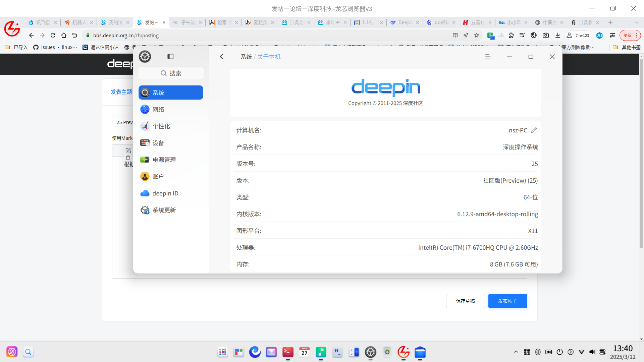
Task: Go to browser home page
Action: (64, 35)
